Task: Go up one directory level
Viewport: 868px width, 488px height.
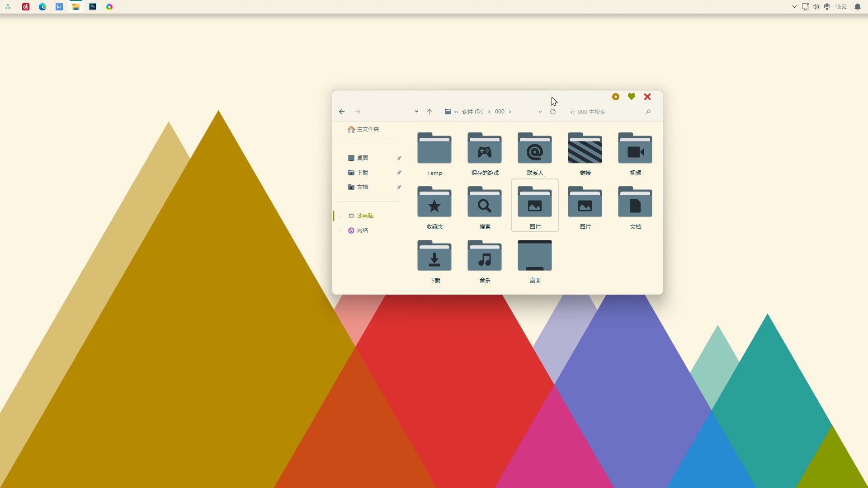Action: pos(429,112)
